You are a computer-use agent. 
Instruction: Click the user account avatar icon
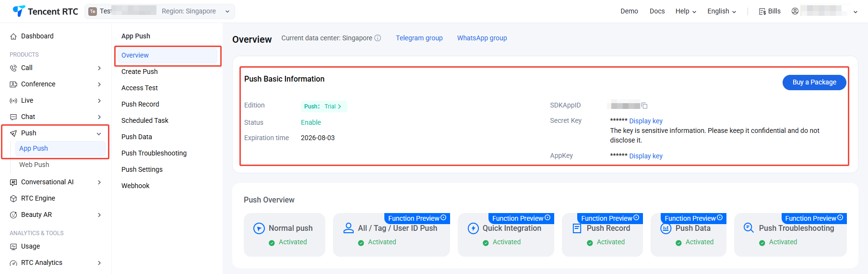click(x=795, y=11)
